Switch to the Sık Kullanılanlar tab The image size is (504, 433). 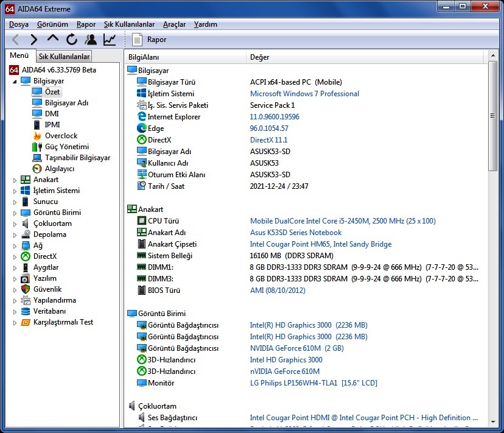[64, 56]
